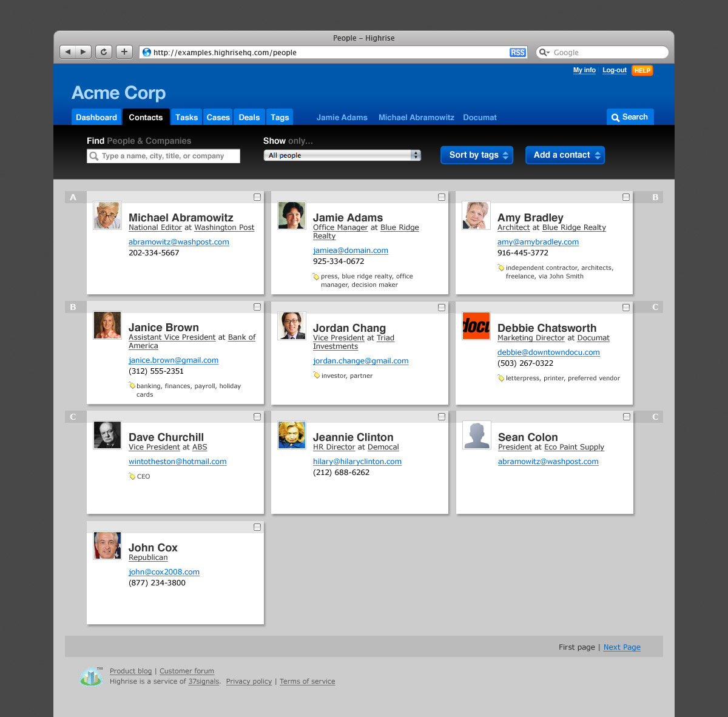728x717 pixels.
Task: Open Washington Post company link
Action: pos(224,227)
